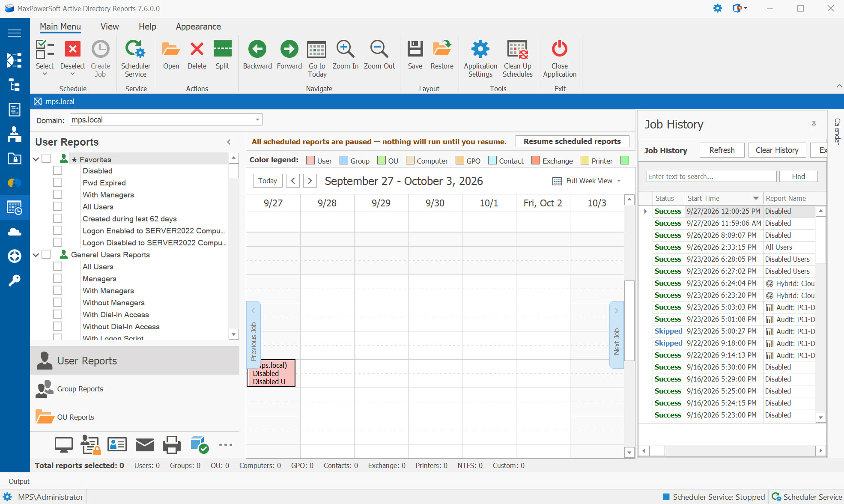Zoom Out on the calendar
The height and width of the screenshot is (504, 844).
click(x=379, y=49)
